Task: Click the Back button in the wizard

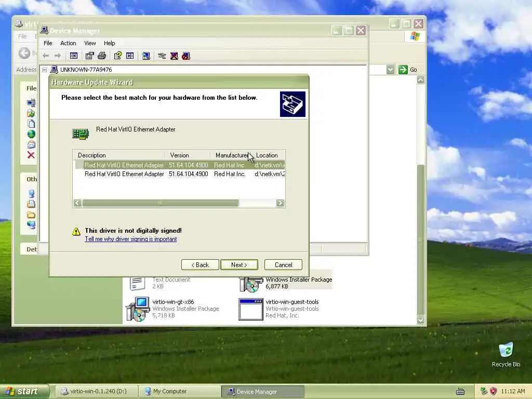Action: [x=200, y=264]
